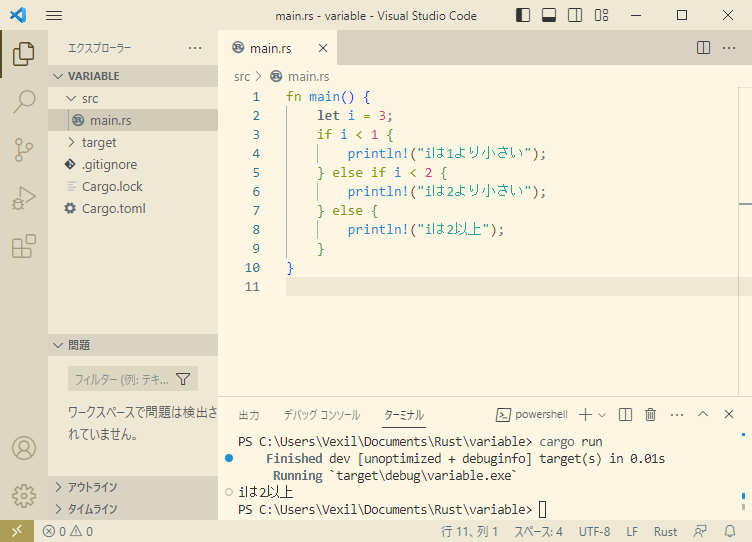The width and height of the screenshot is (752, 542).
Task: Select the main.rs editor tab
Action: point(277,47)
